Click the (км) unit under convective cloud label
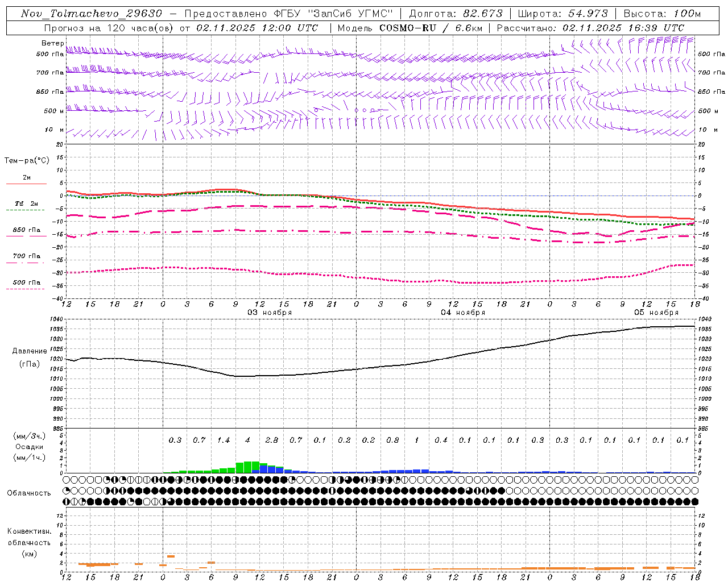Screen dimensions: 728x582 click(x=29, y=554)
